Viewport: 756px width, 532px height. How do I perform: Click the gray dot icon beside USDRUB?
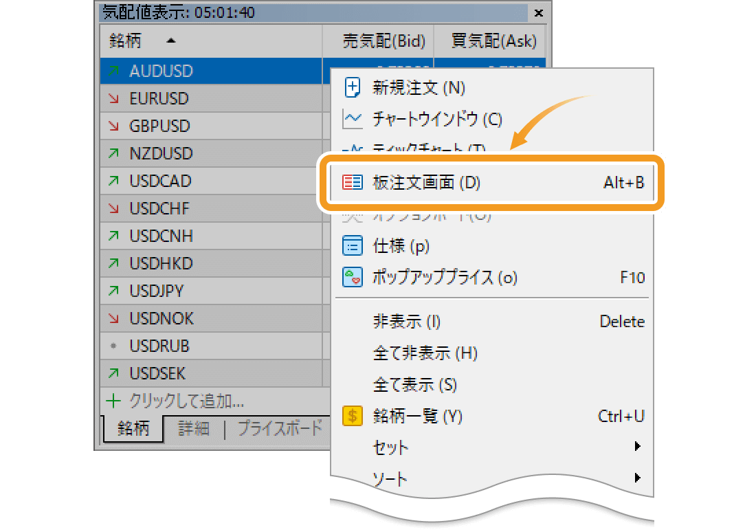point(113,346)
